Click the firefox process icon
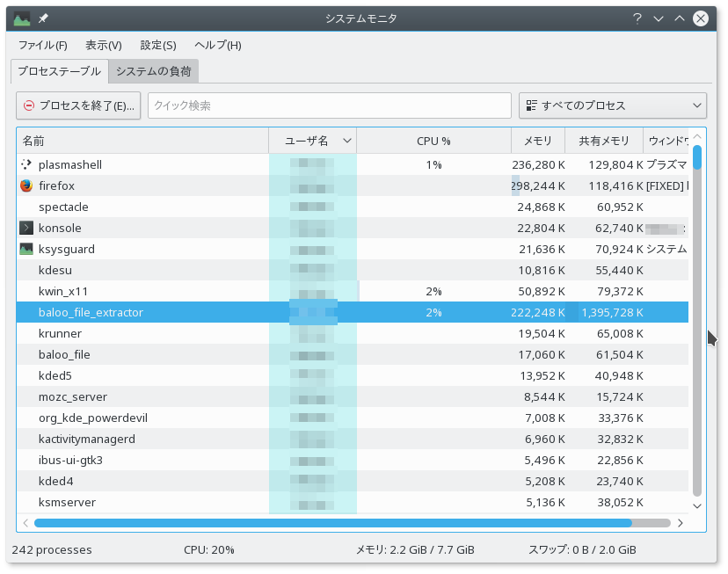 (26, 185)
